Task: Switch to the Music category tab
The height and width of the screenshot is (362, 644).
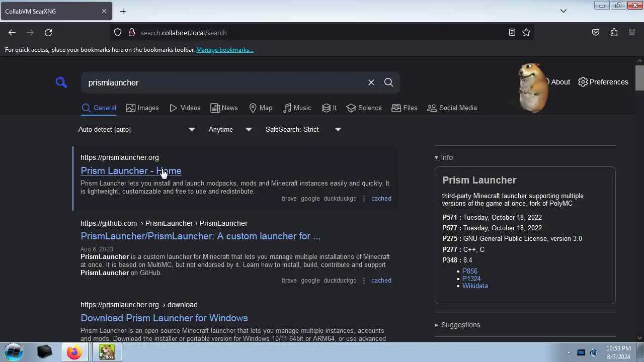Action: pos(297,108)
